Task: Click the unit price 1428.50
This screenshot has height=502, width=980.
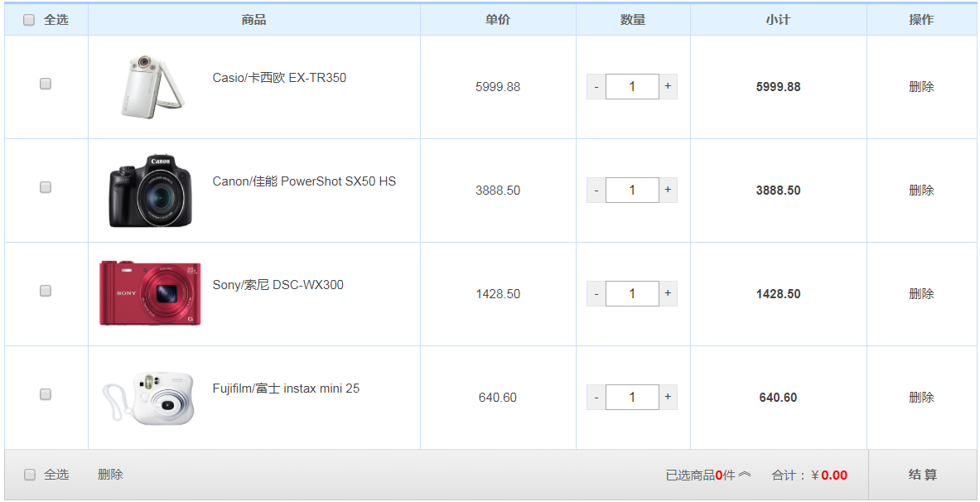Action: point(498,294)
